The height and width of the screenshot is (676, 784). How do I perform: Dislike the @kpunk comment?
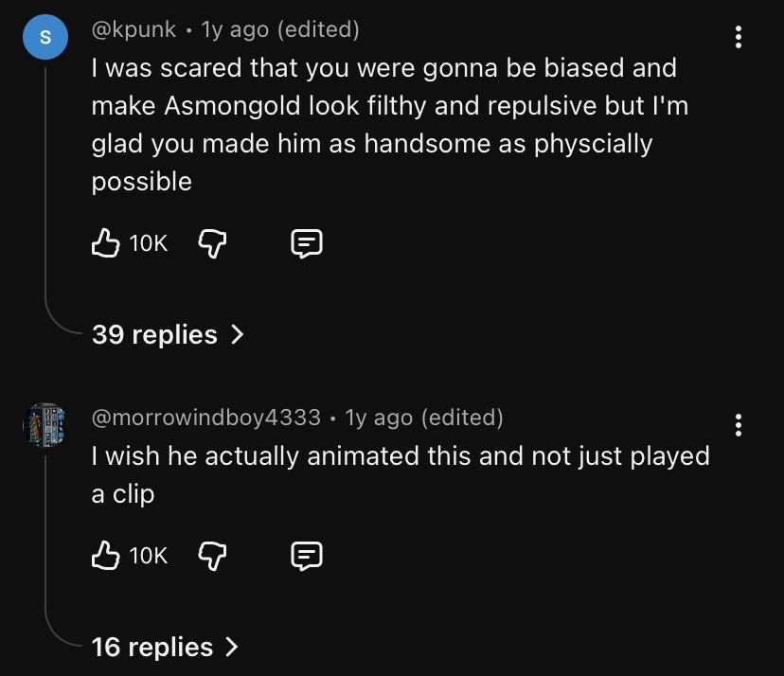(x=212, y=243)
